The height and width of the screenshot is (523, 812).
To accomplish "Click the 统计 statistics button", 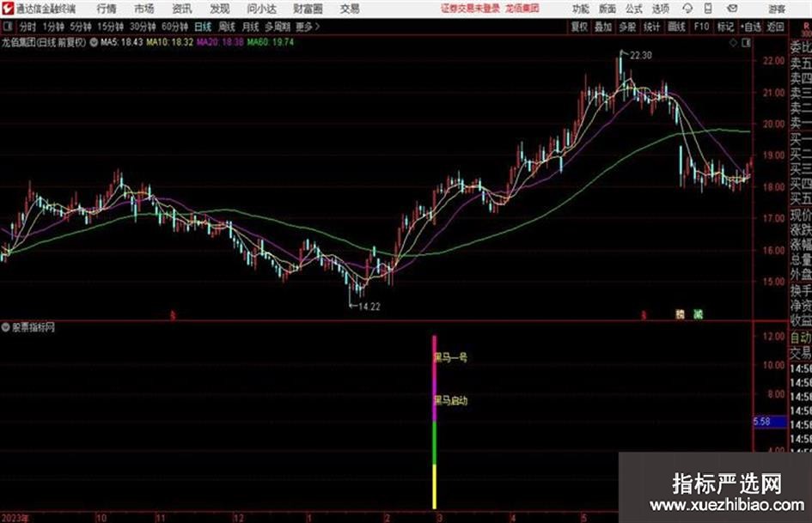I will pyautogui.click(x=652, y=27).
